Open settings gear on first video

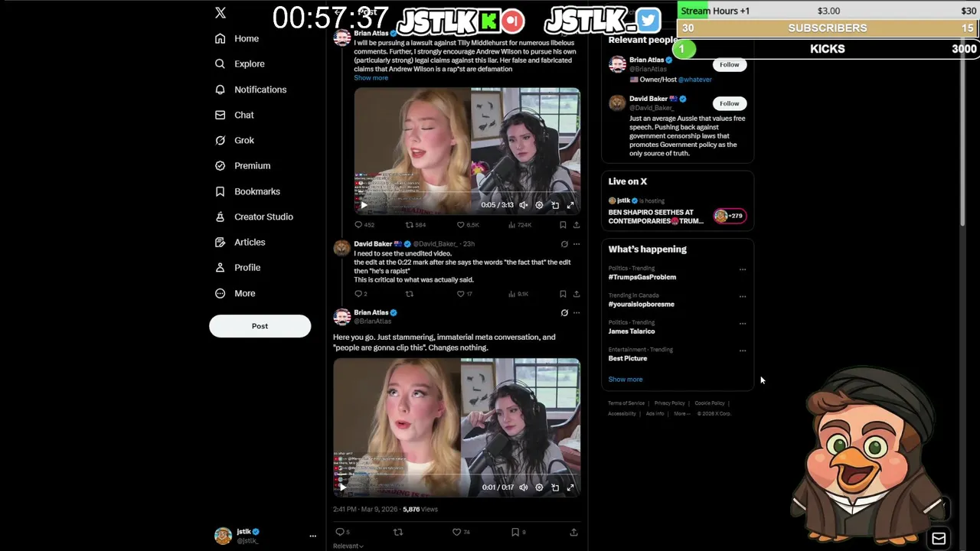pos(539,205)
